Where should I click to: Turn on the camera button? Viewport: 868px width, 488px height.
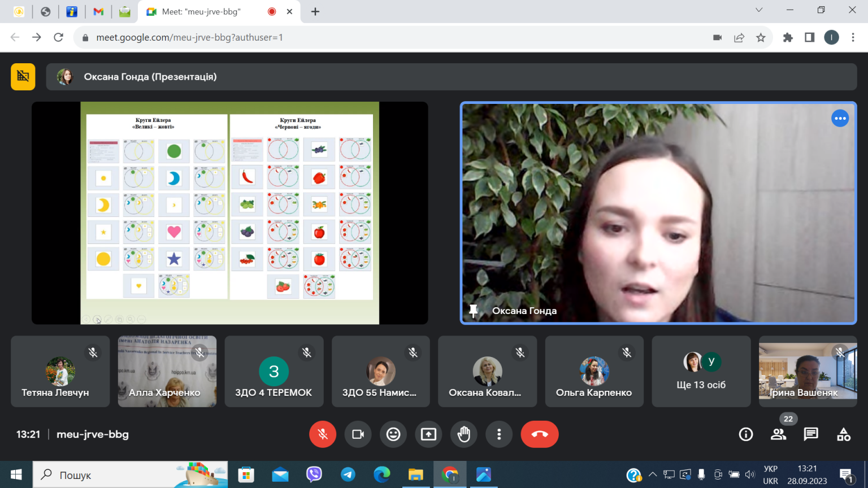[358, 434]
